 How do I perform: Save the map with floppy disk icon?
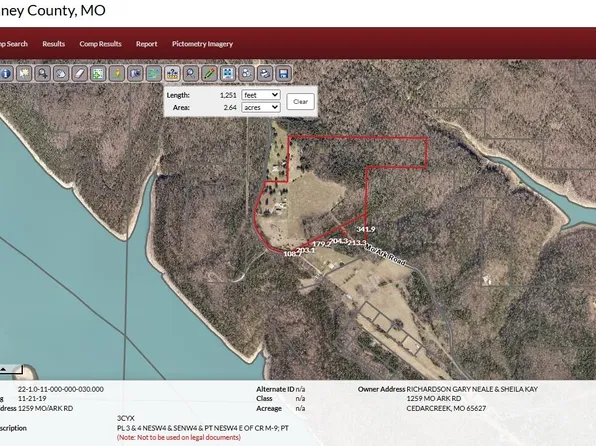pyautogui.click(x=283, y=73)
